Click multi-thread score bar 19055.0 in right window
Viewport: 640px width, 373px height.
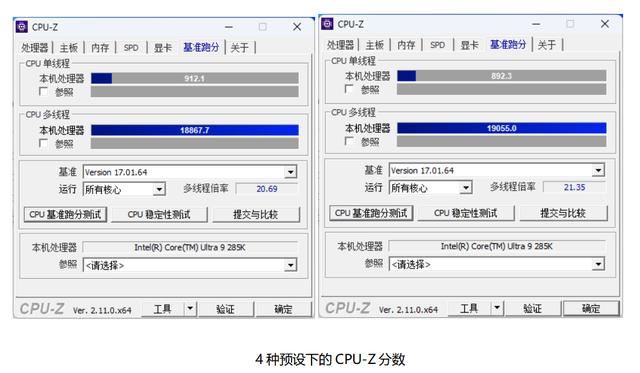tap(502, 128)
